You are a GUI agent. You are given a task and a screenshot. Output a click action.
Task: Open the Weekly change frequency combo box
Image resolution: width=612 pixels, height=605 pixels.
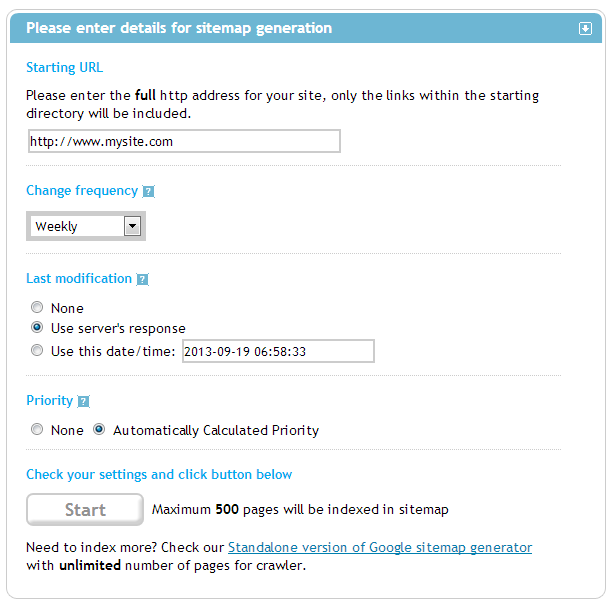click(x=86, y=226)
